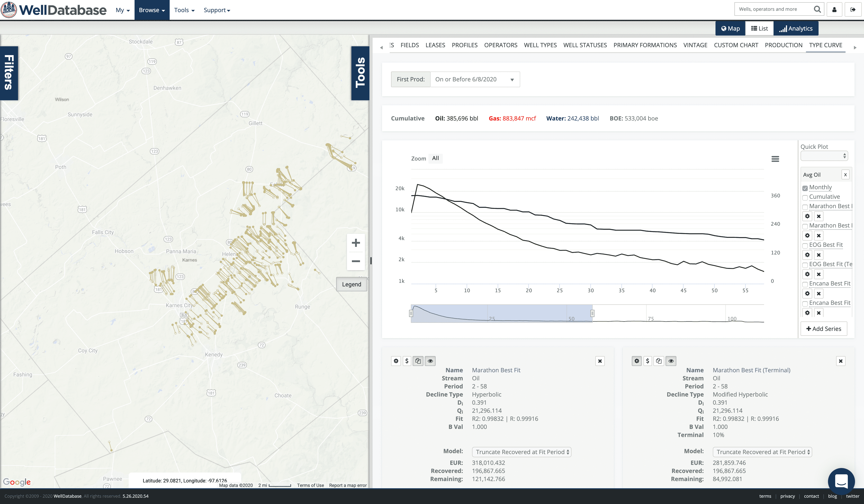This screenshot has width=864, height=504.
Task: Click the right handle of chart range navigator
Action: click(592, 313)
